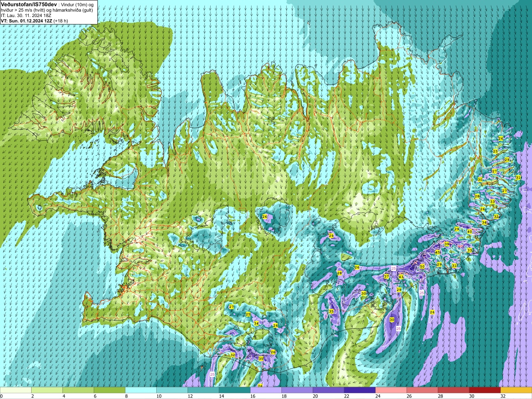This screenshot has width=532, height=399.
Task: Click the gold above-32 m/s legend swatch
Action: click(x=516, y=390)
